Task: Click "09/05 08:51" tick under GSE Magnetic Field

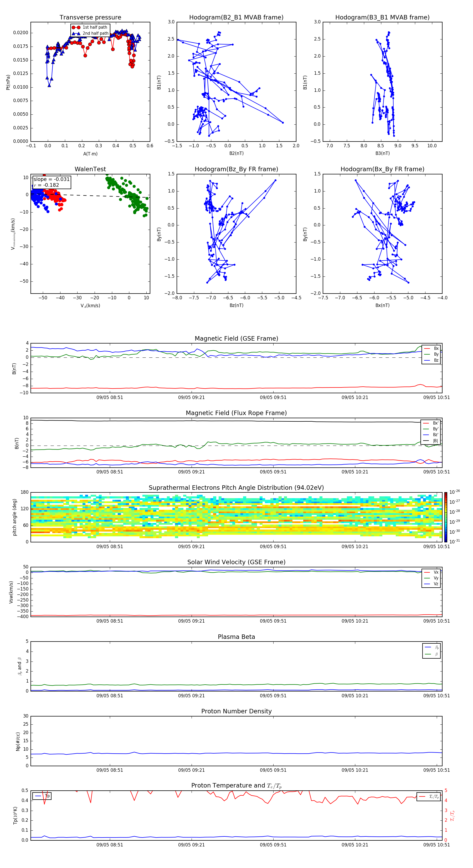Action: pos(109,398)
